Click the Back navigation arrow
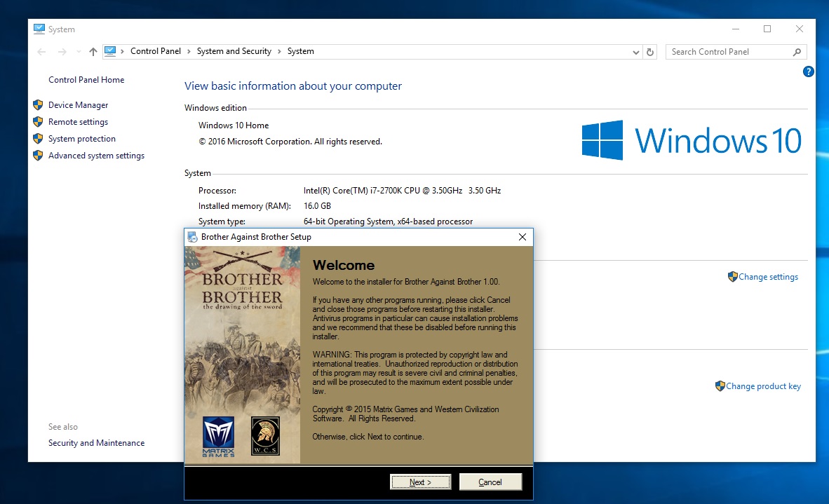The image size is (829, 504). [x=42, y=52]
